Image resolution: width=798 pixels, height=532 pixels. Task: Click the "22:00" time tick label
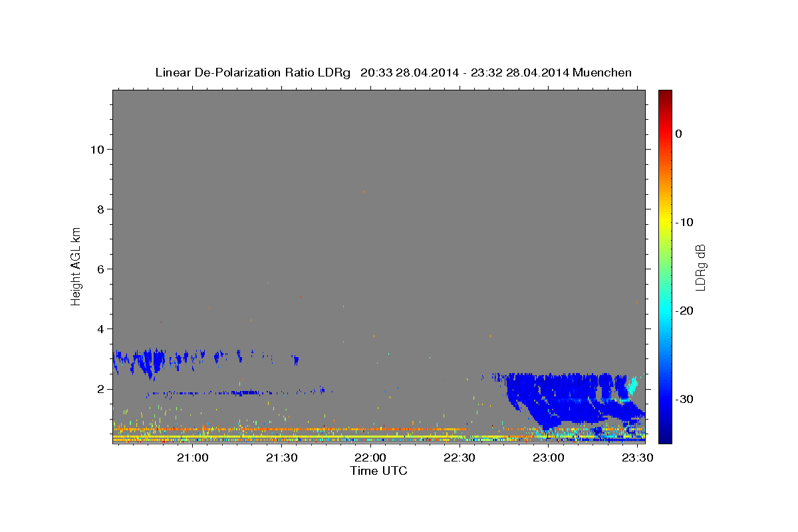[x=370, y=458]
